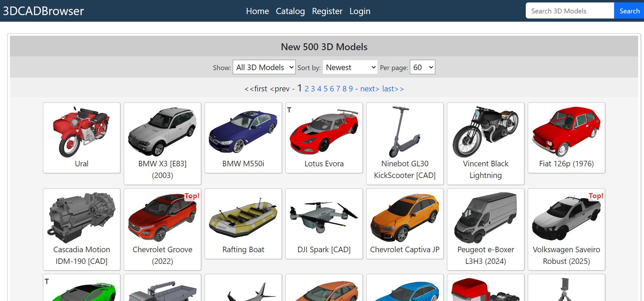Viewport: 644px width, 301px height.
Task: Click the last>> pagination link
Action: (393, 89)
